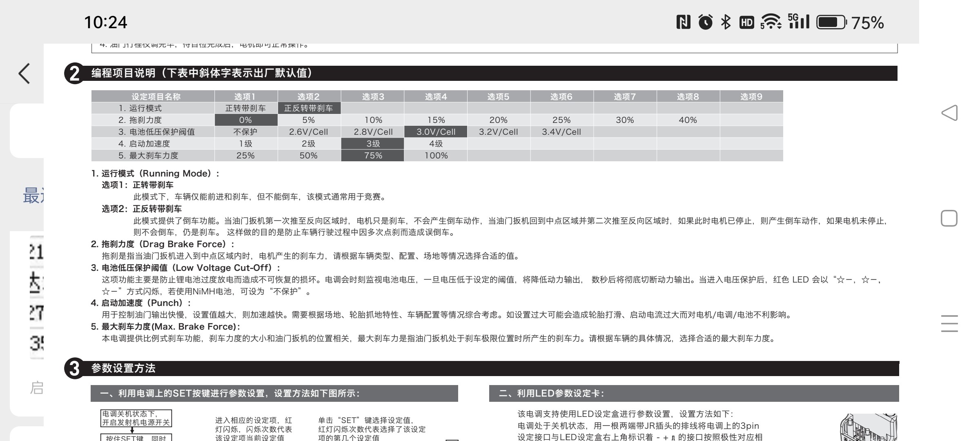Tap the 3.4V/Cell table cell
The width and height of the screenshot is (980, 441).
tap(562, 132)
